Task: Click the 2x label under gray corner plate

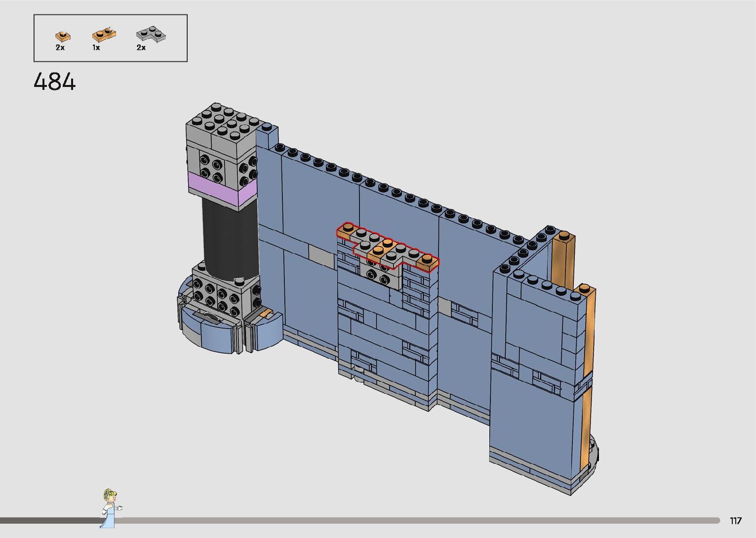Action: (x=141, y=48)
